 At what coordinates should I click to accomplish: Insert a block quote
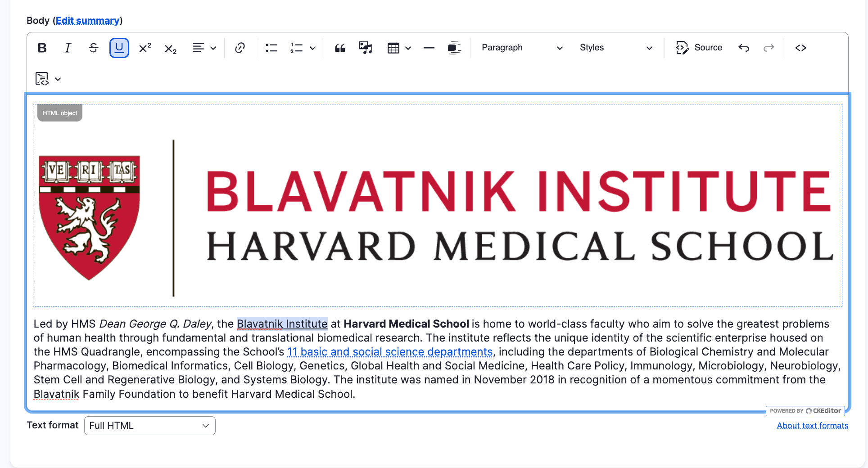pyautogui.click(x=340, y=48)
